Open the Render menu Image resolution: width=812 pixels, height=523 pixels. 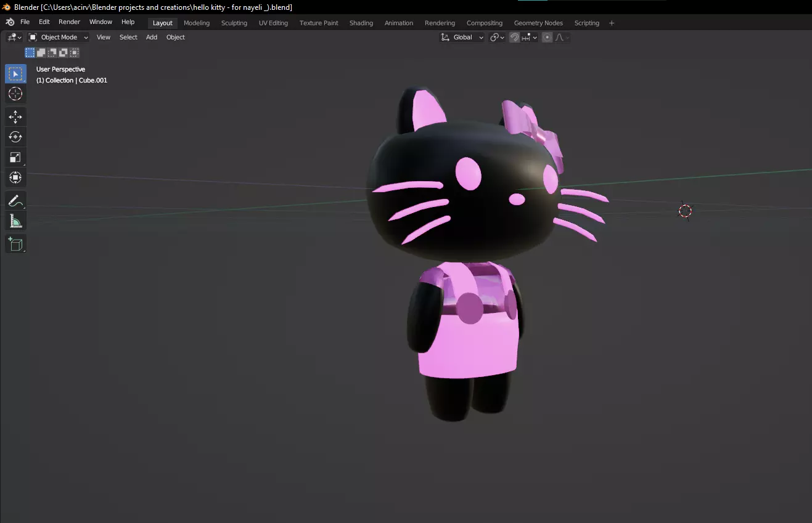[70, 22]
